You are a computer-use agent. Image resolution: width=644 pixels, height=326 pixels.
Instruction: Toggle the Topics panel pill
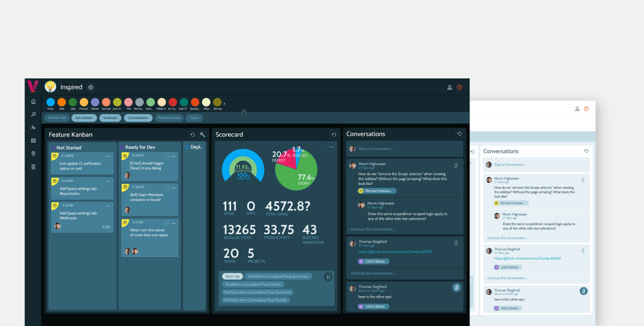coord(194,118)
